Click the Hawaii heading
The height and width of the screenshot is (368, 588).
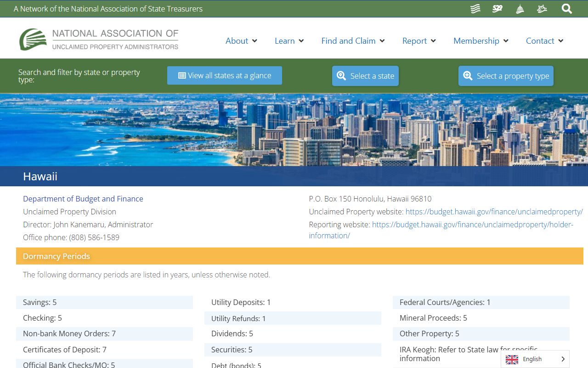coord(40,176)
